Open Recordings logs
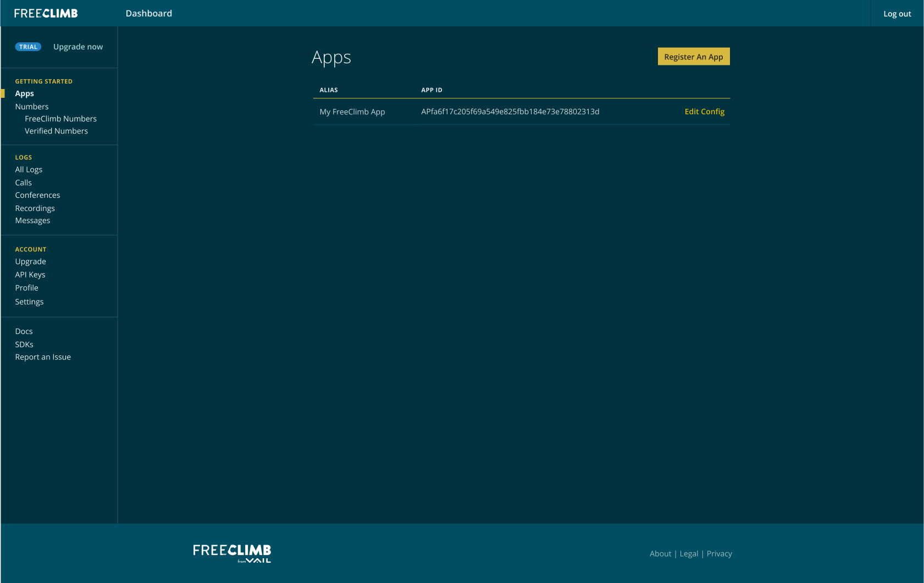 (35, 208)
